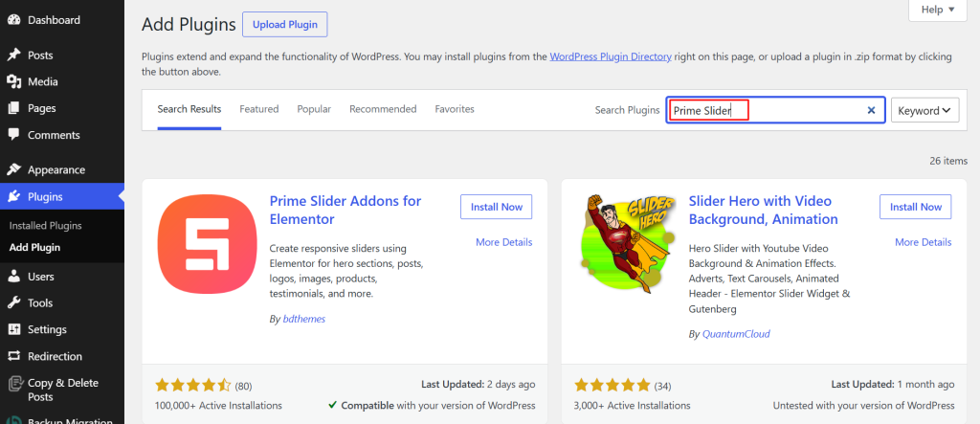980x424 pixels.
Task: Select Add Plugin submenu item
Action: click(x=35, y=248)
